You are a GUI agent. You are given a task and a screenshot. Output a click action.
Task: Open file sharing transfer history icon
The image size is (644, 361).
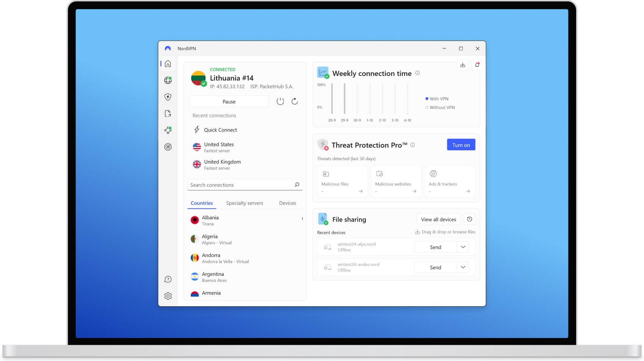[x=469, y=219]
